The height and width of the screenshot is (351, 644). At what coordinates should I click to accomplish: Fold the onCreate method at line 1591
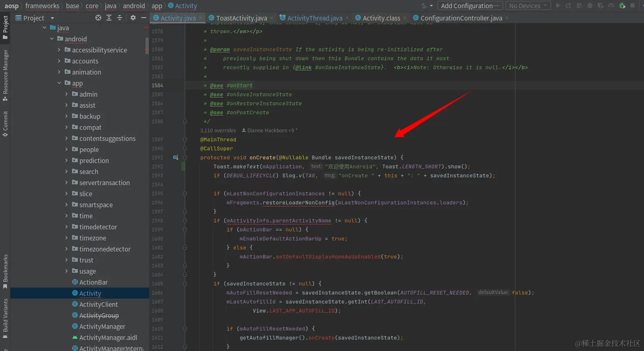click(185, 157)
